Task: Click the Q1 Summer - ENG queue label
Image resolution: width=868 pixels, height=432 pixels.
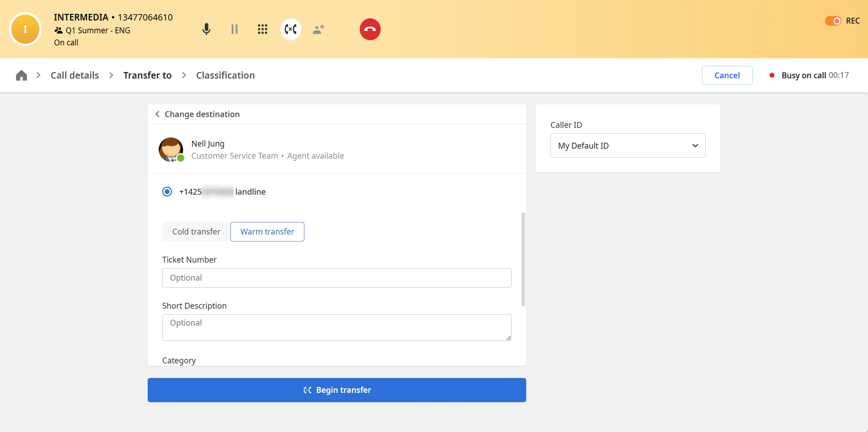Action: point(98,30)
